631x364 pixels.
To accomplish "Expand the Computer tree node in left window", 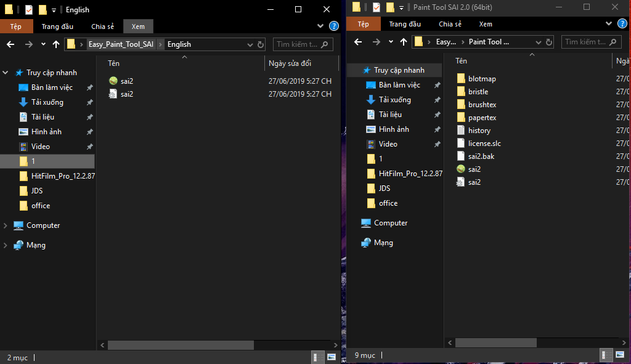I will (x=6, y=225).
